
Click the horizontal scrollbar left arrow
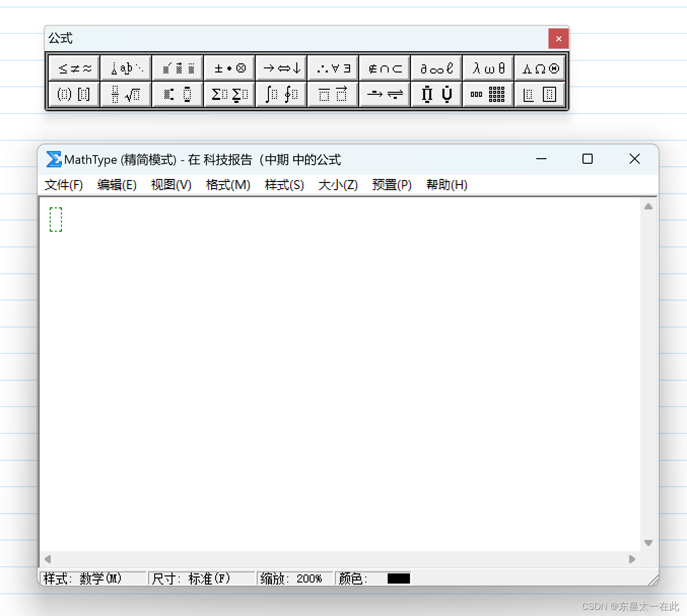point(48,559)
